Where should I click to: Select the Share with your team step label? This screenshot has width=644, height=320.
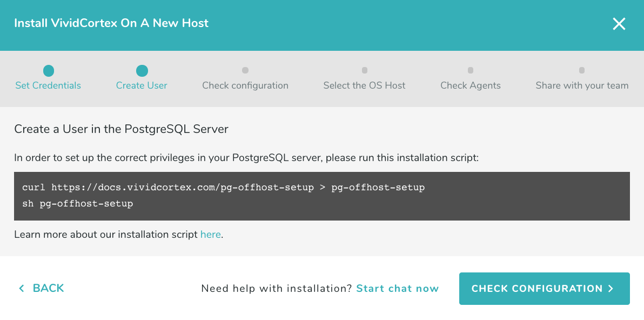point(582,85)
